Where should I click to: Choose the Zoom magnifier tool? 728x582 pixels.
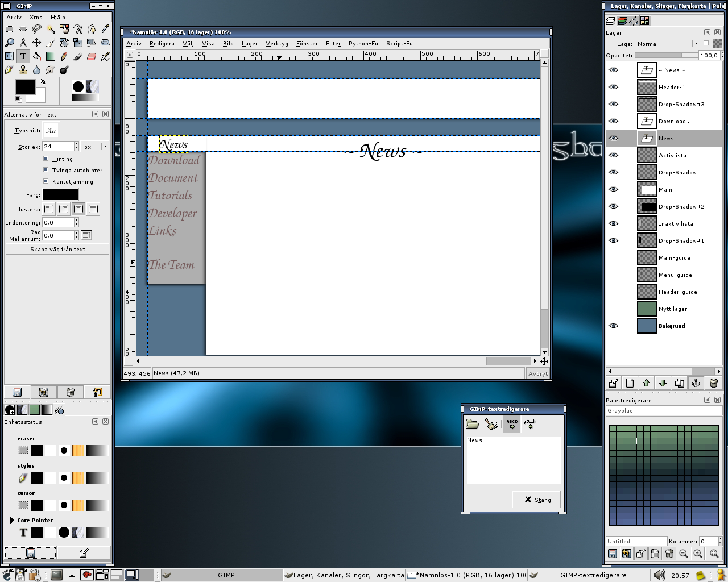pos(10,43)
